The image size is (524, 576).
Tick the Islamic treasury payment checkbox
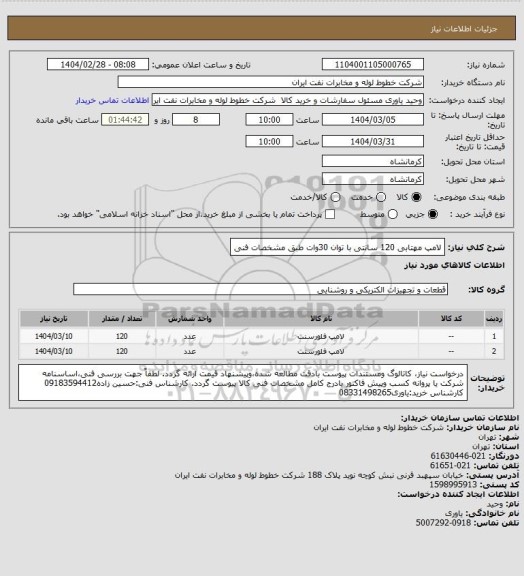(330, 214)
